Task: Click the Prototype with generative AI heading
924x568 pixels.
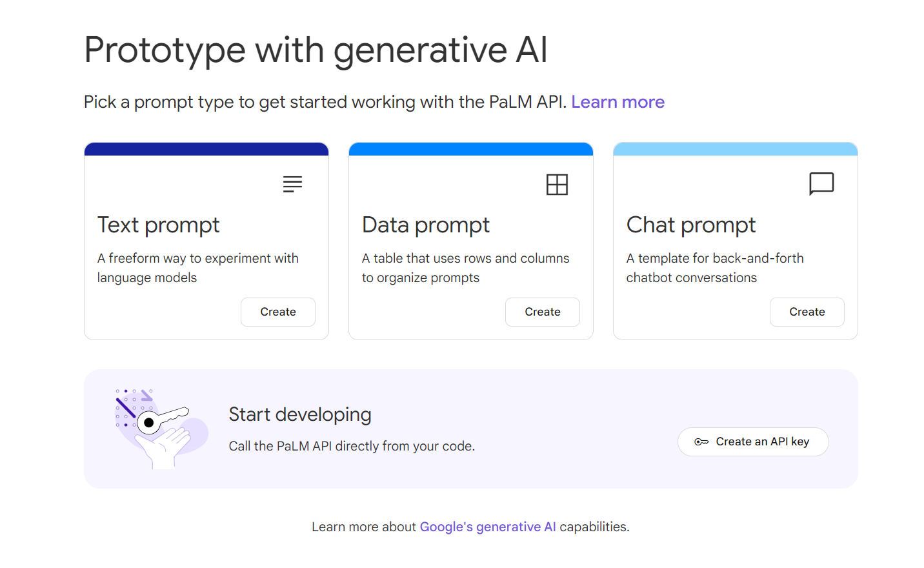Action: pos(316,50)
